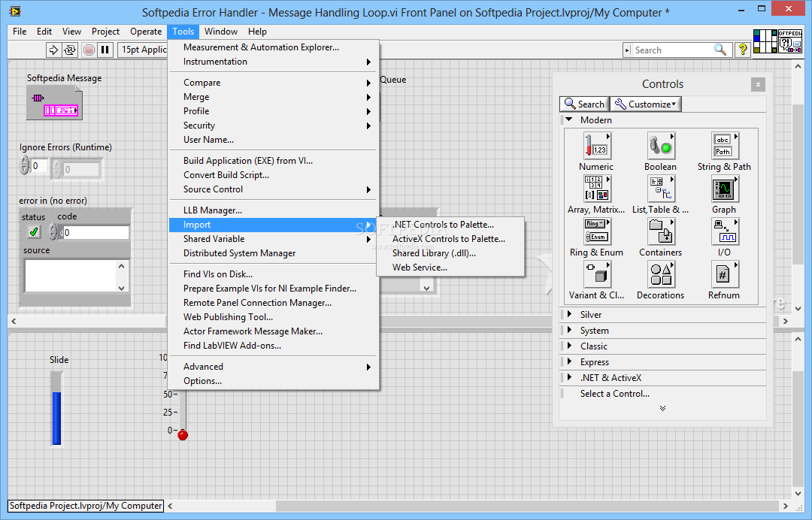812x520 pixels.
Task: Open the Numeric controls palette icon
Action: pos(596,145)
